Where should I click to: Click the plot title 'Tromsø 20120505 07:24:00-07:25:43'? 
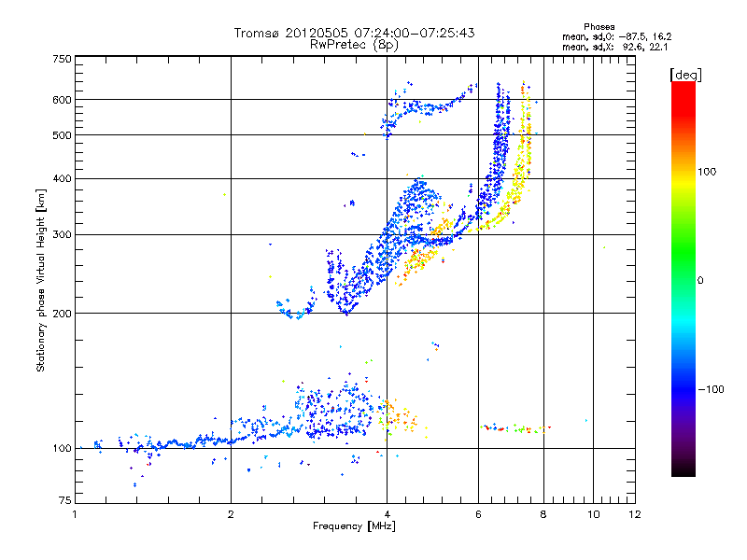(x=354, y=33)
